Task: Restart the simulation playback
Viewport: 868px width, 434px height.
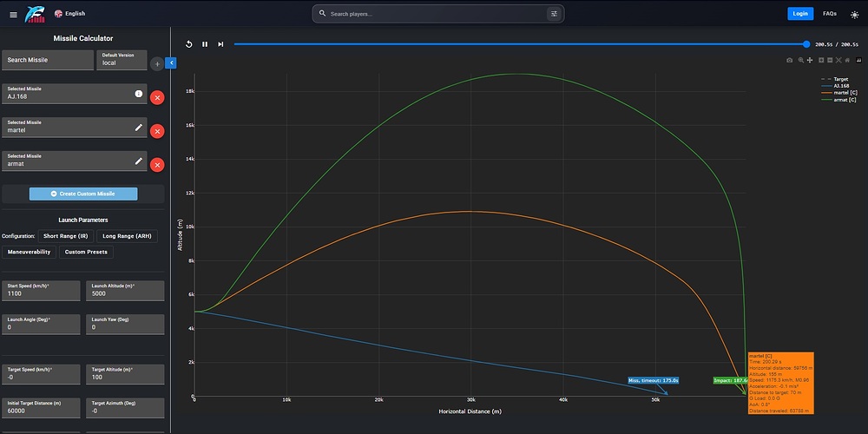Action: 189,44
